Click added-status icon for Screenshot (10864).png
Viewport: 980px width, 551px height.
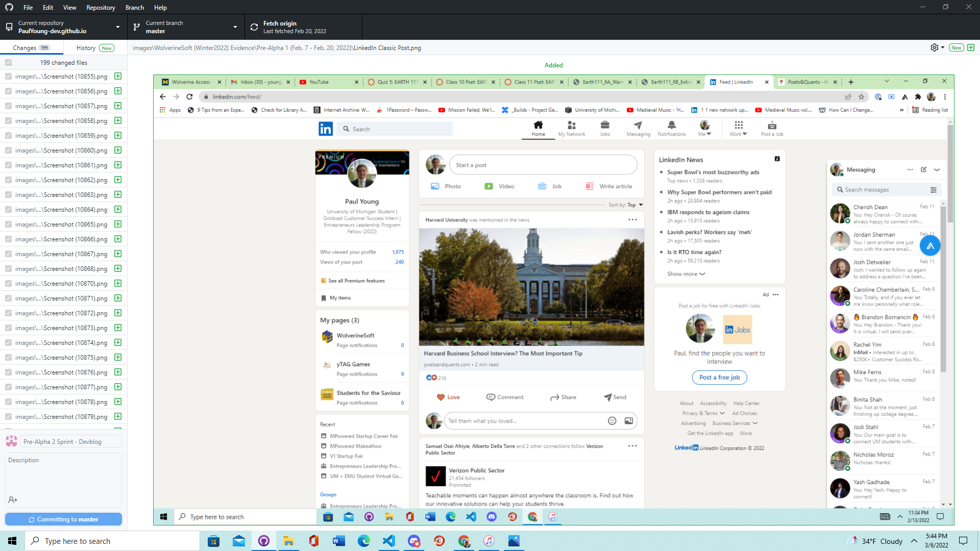tap(118, 209)
